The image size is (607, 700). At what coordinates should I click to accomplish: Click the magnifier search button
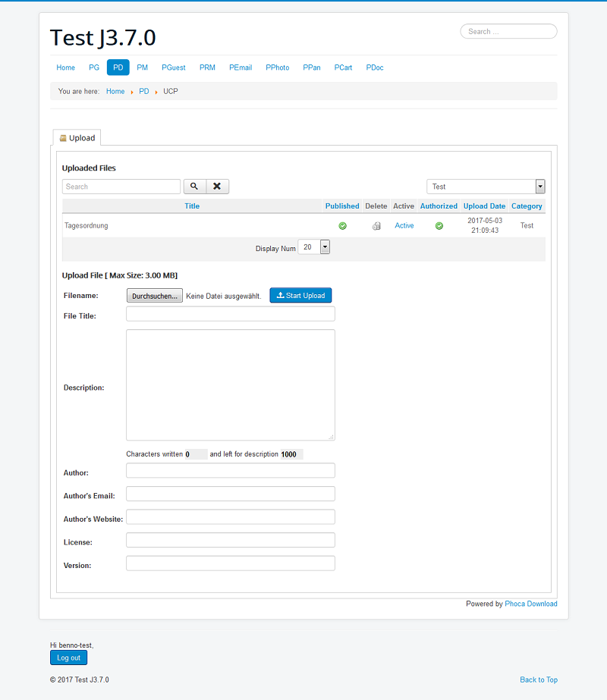194,187
